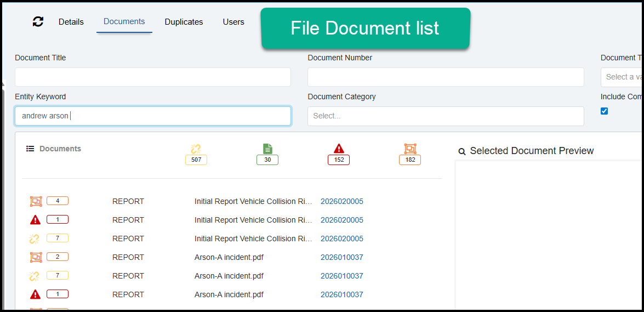Click the yellow link icon in third row
The width and height of the screenshot is (644, 312).
click(x=35, y=239)
